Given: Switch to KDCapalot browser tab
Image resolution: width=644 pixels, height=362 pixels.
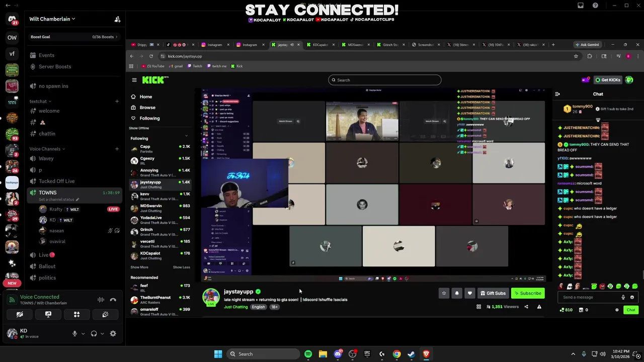Looking at the screenshot, I should 320,45.
